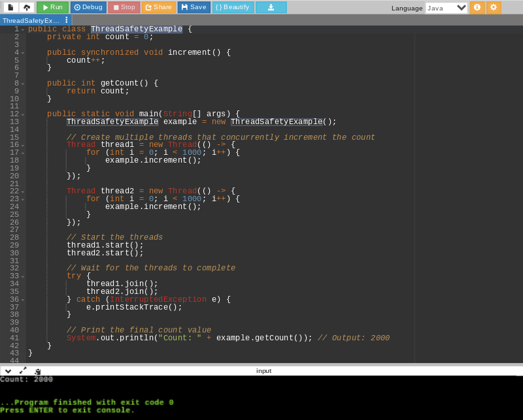Select the input console tab
523x420 pixels.
tap(263, 371)
